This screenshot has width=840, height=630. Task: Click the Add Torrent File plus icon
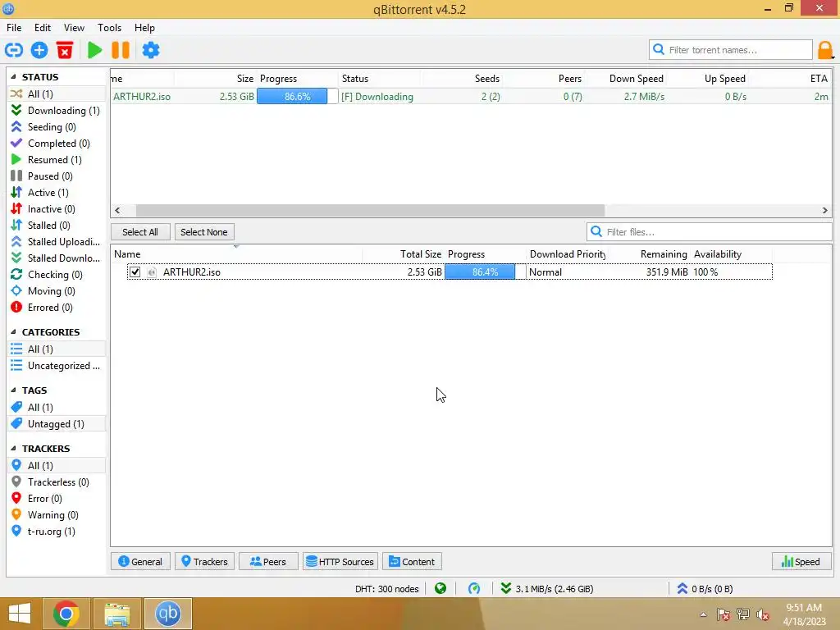point(39,50)
